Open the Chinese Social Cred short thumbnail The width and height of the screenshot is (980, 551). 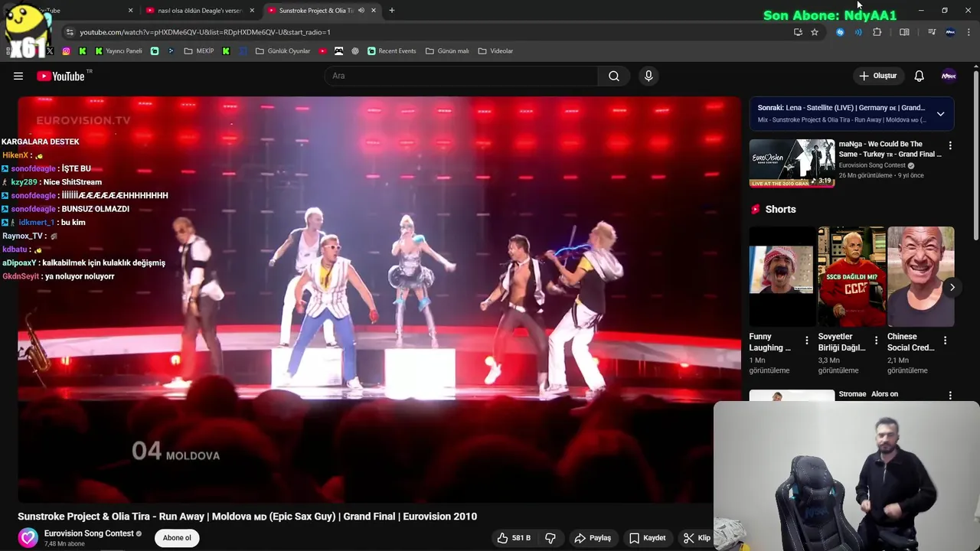(x=920, y=276)
